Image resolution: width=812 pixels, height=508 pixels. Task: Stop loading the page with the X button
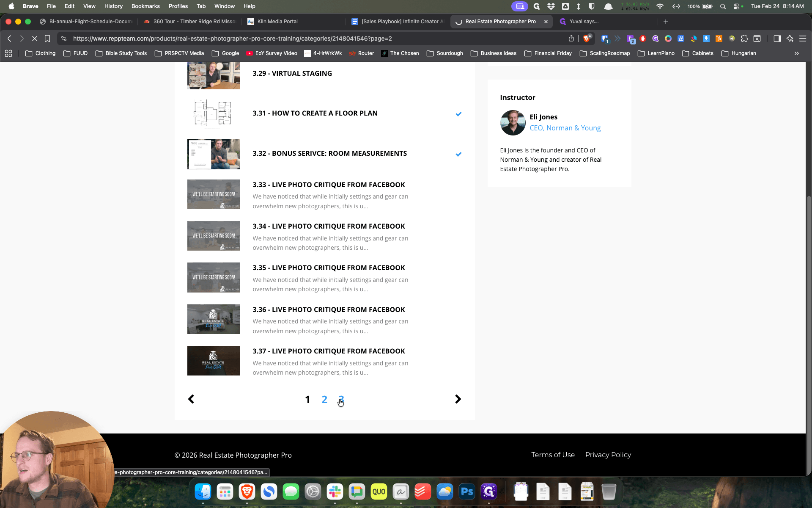tap(35, 39)
